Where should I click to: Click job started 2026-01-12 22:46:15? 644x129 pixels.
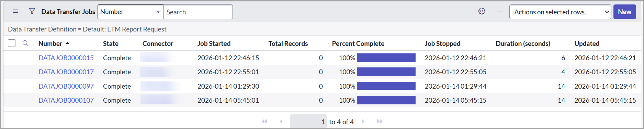(x=228, y=58)
